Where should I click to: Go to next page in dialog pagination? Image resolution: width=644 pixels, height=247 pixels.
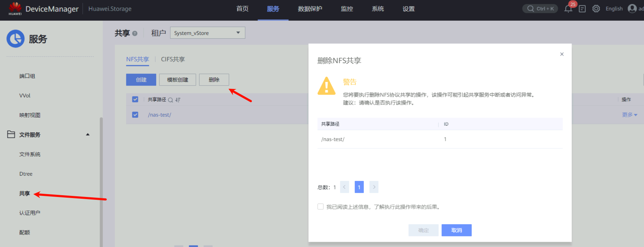[374, 187]
